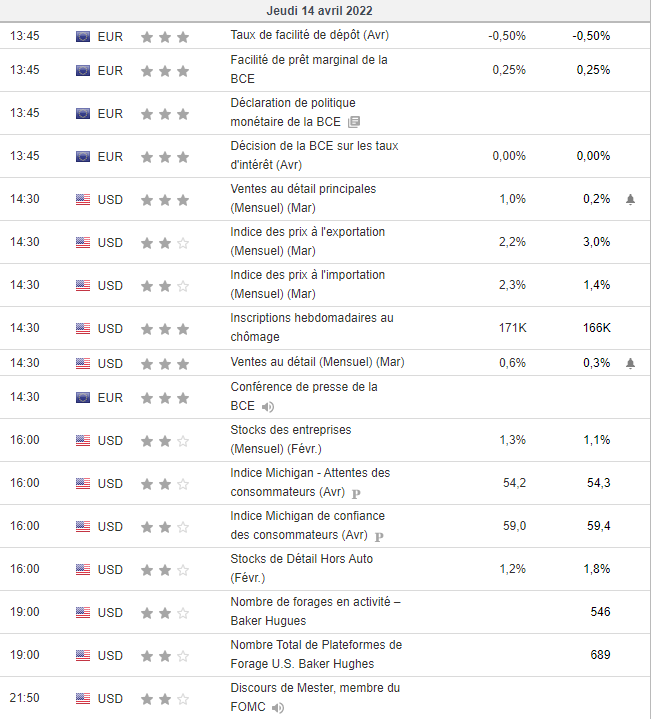Click the alert bell for Ventes au détail principales

(x=630, y=199)
